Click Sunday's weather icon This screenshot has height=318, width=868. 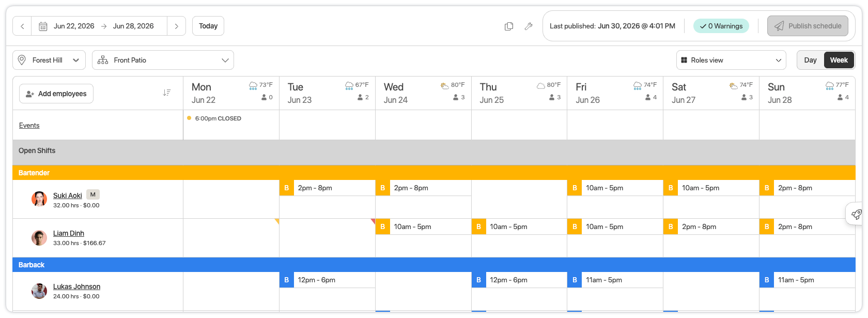click(830, 85)
